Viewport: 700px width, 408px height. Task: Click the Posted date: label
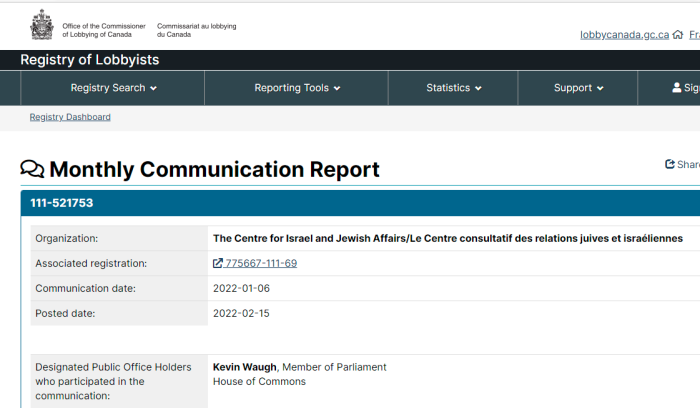click(65, 313)
